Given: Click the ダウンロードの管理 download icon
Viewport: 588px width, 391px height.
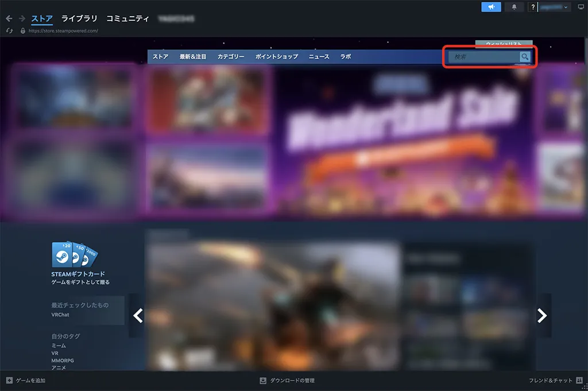Looking at the screenshot, I should (x=263, y=381).
